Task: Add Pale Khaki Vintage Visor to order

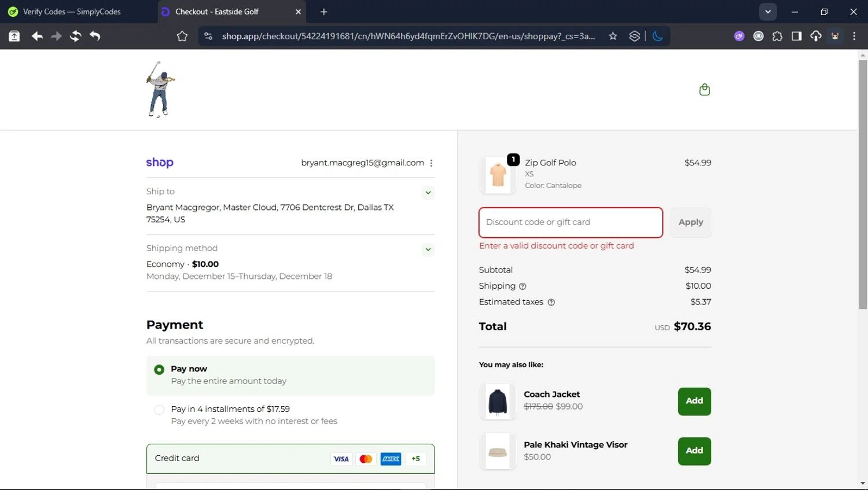Action: tap(694, 451)
